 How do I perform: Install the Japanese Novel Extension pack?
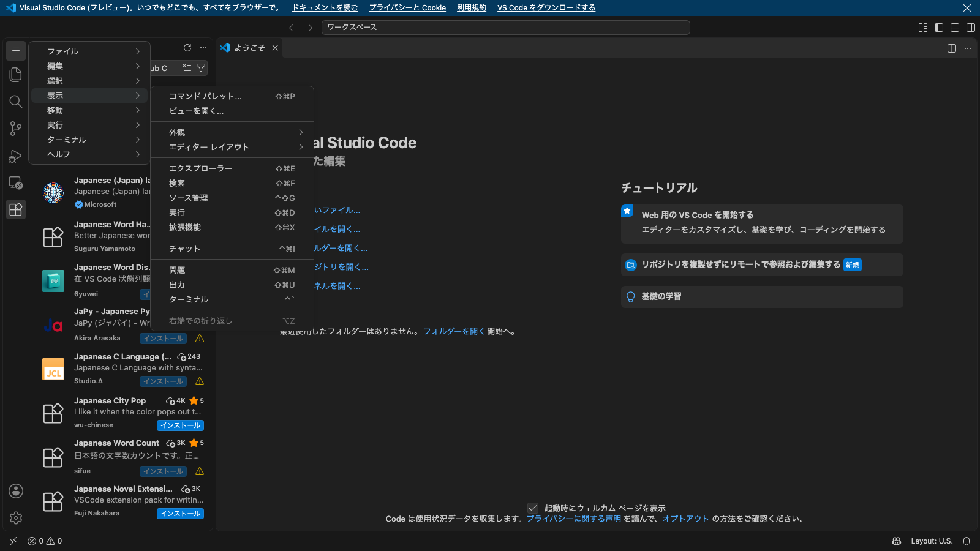click(180, 514)
